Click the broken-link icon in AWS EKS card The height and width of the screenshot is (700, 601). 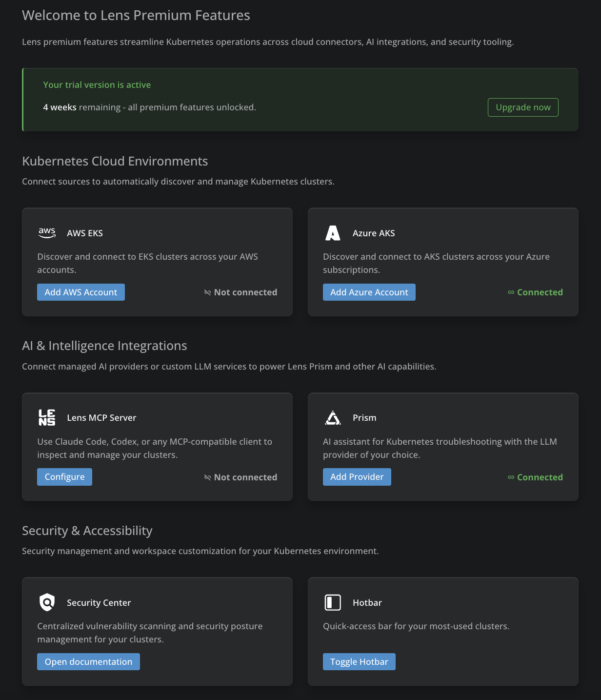pyautogui.click(x=207, y=292)
